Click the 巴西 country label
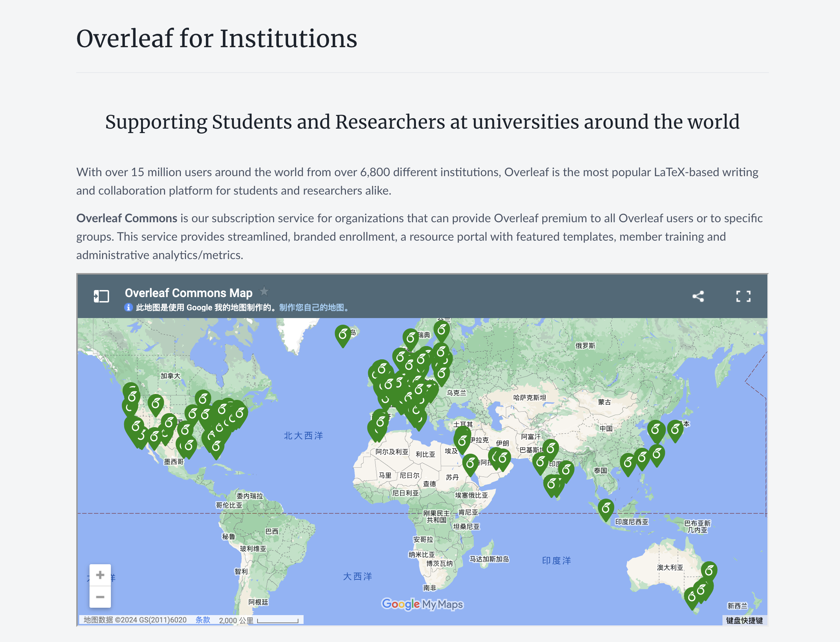 point(272,531)
